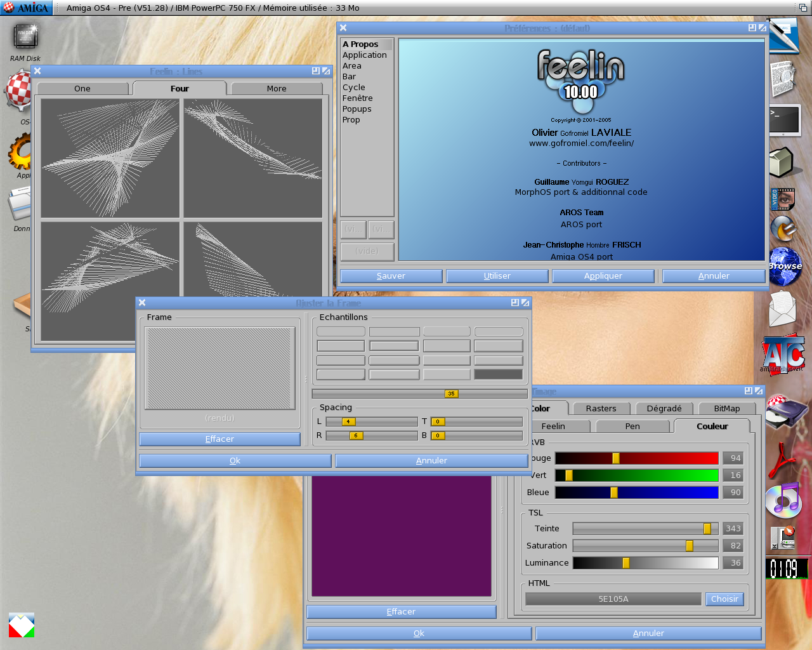
Task: Click the Amiga logo in the title bar
Action: click(26, 8)
